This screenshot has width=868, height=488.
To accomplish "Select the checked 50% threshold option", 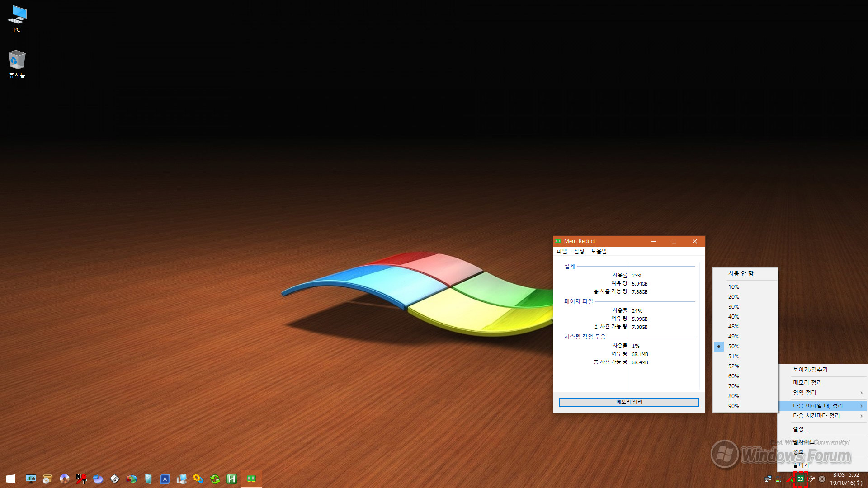I will coord(745,347).
